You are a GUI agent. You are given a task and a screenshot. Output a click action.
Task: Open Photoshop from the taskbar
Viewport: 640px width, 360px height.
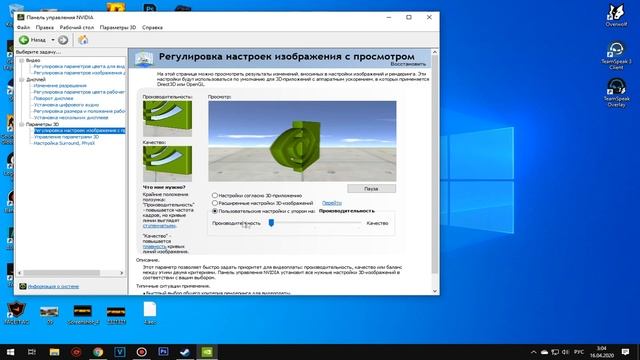click(163, 352)
